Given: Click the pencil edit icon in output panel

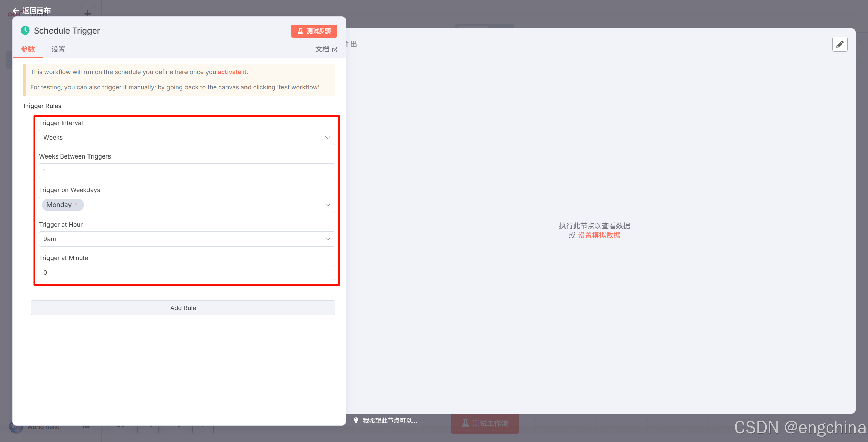Looking at the screenshot, I should tap(840, 44).
